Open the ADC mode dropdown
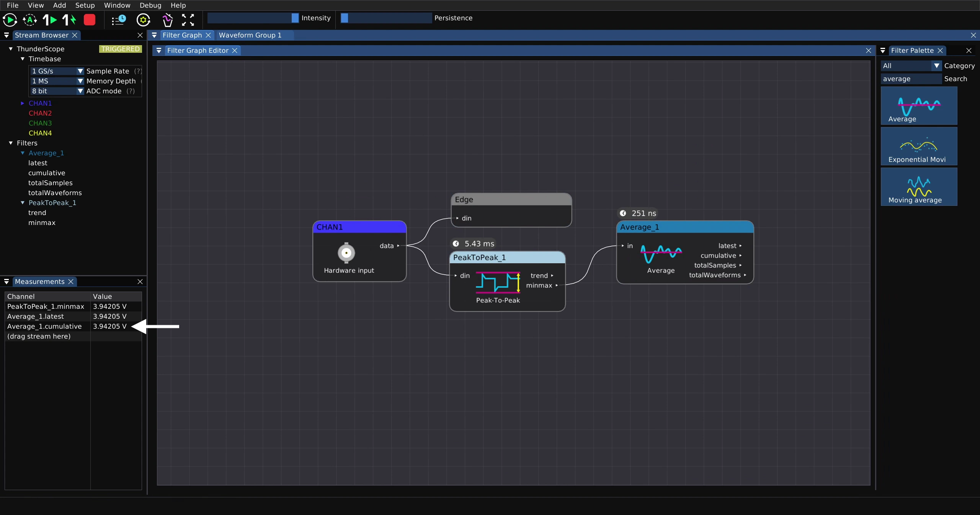This screenshot has width=980, height=515. click(x=57, y=91)
